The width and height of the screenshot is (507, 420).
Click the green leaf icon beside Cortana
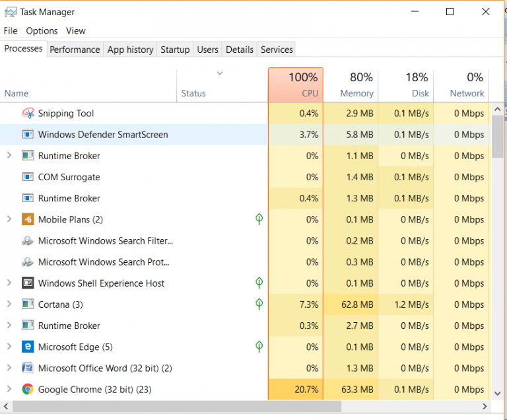[259, 304]
